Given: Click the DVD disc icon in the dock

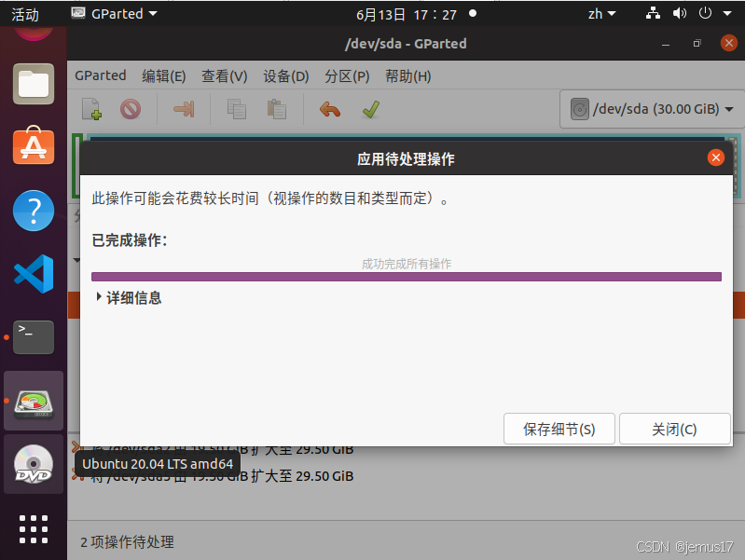Looking at the screenshot, I should click(x=34, y=464).
